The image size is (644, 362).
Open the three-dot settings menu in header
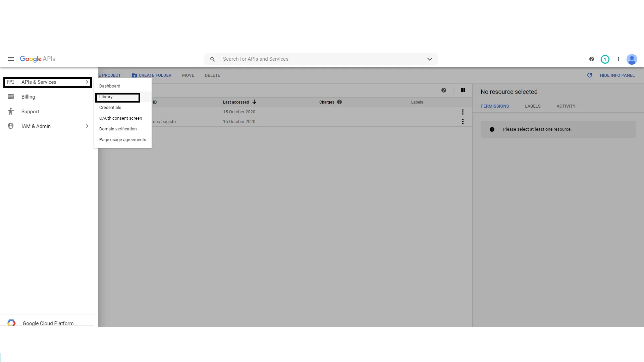[618, 59]
